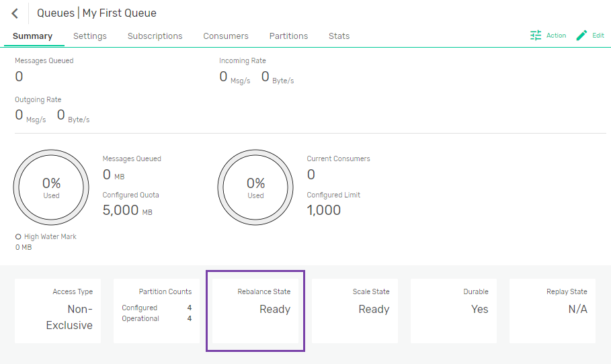Click the Edit pencil icon
Screen dimensions: 611x364
tap(582, 36)
